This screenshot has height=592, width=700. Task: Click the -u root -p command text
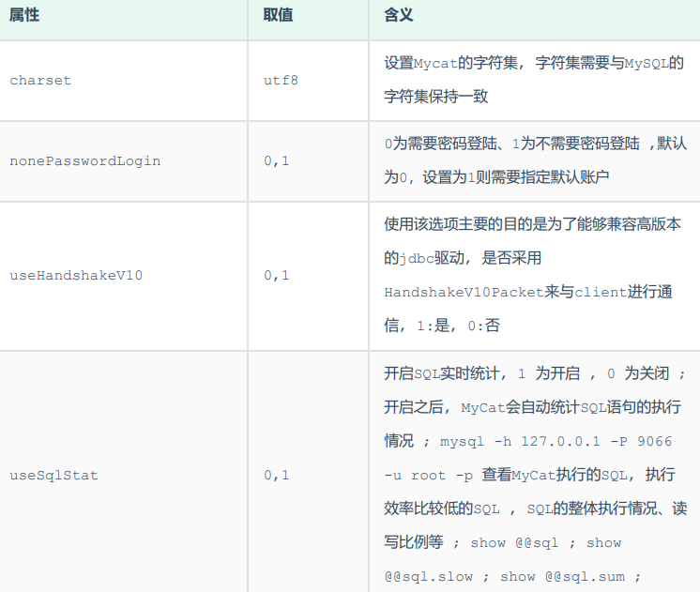pyautogui.click(x=429, y=476)
